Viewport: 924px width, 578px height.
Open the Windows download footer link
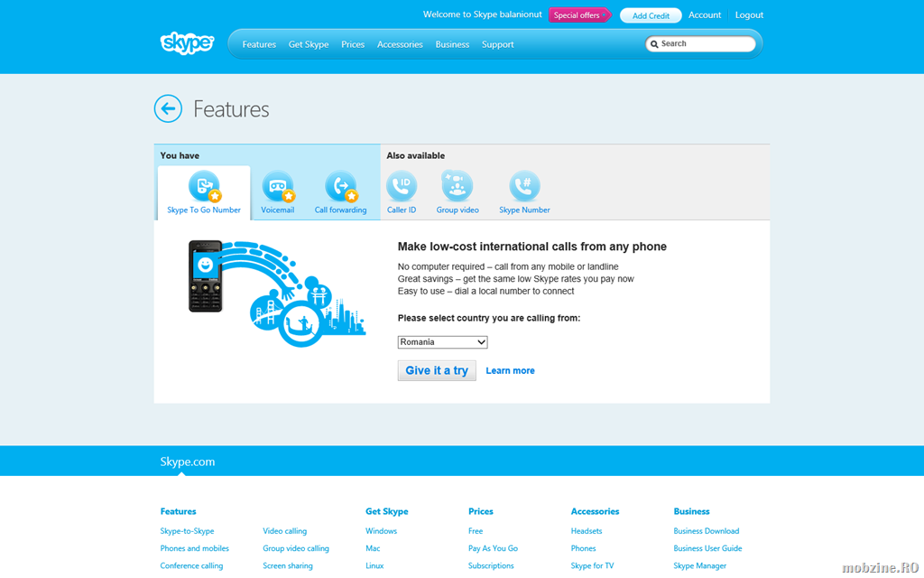point(382,531)
